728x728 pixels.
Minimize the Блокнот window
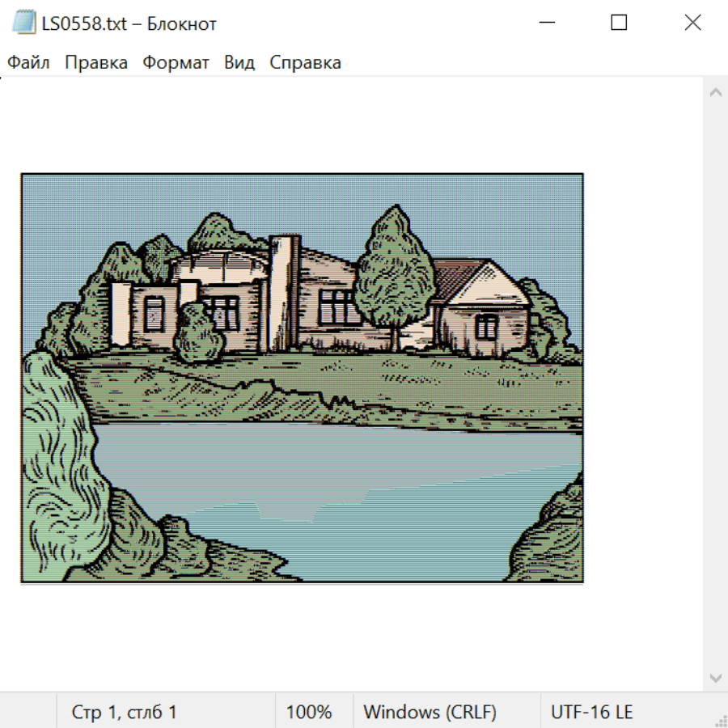click(x=547, y=23)
